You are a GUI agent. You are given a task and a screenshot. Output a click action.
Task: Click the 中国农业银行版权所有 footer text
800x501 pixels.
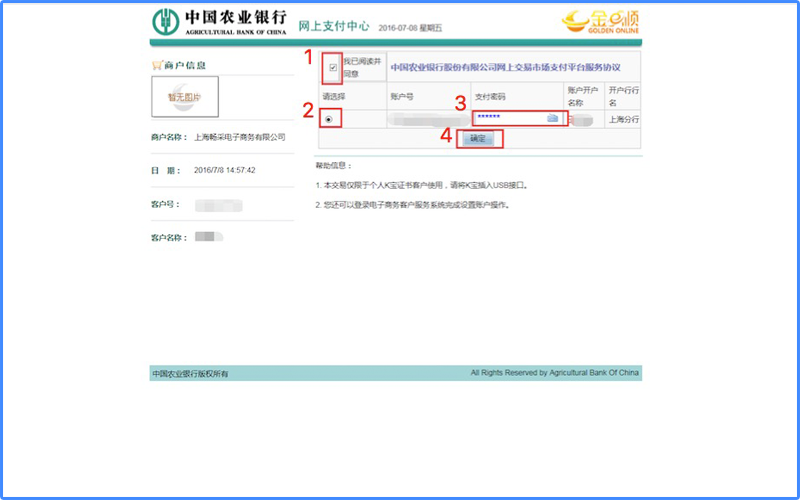point(190,373)
